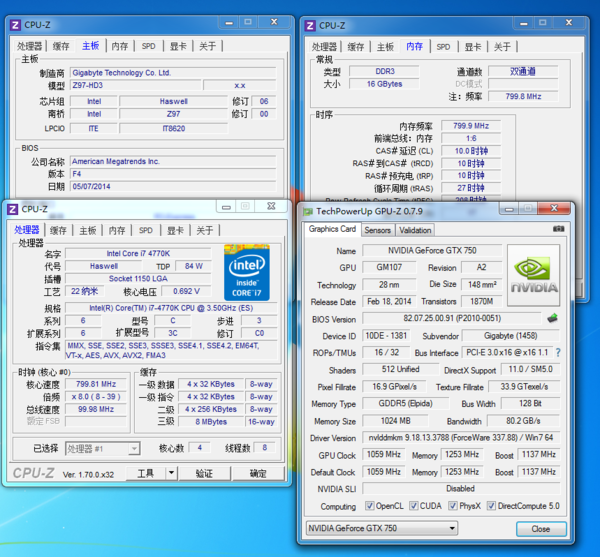Open the 显卡 tab in motherboard CPU-Z window

pos(178,46)
